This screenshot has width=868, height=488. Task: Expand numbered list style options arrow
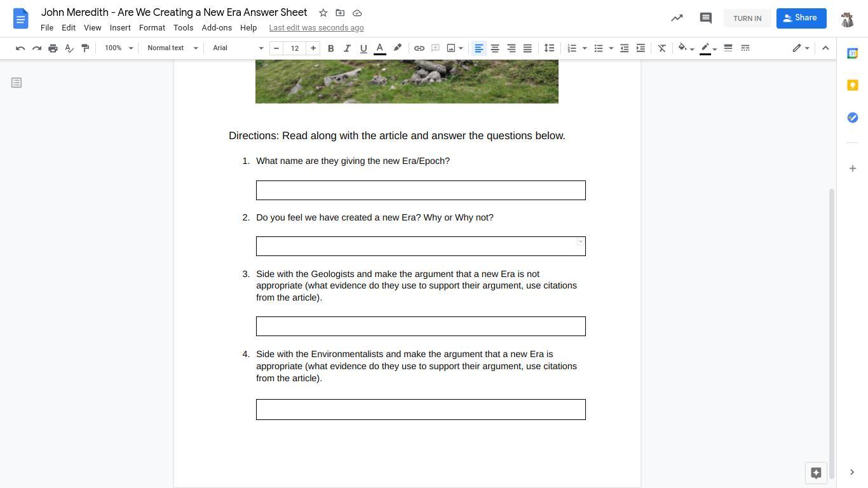click(585, 48)
